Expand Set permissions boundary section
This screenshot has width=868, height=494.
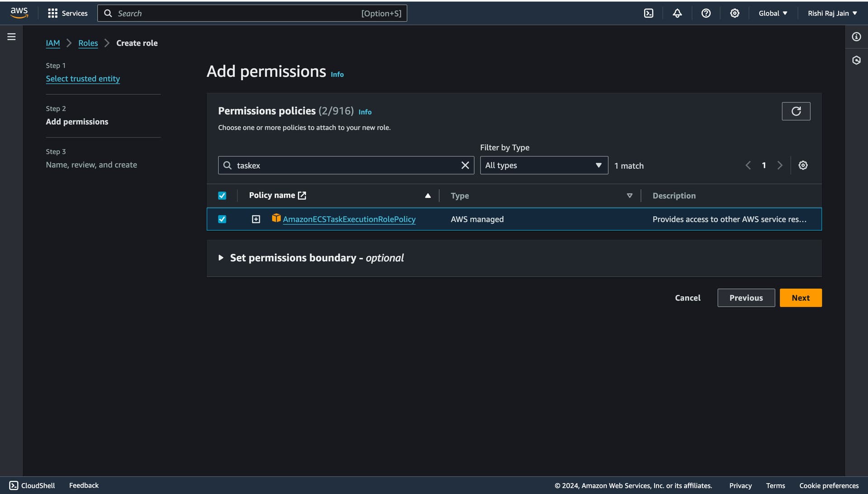[221, 258]
